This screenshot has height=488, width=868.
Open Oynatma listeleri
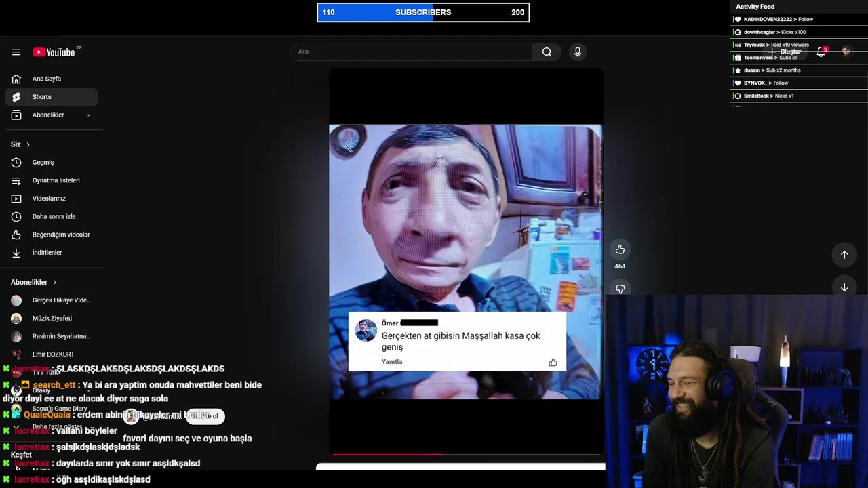pyautogui.click(x=52, y=180)
